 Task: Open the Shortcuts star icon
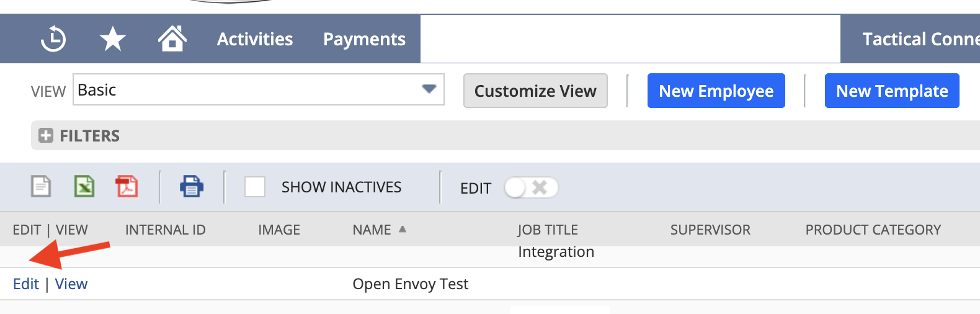[113, 39]
